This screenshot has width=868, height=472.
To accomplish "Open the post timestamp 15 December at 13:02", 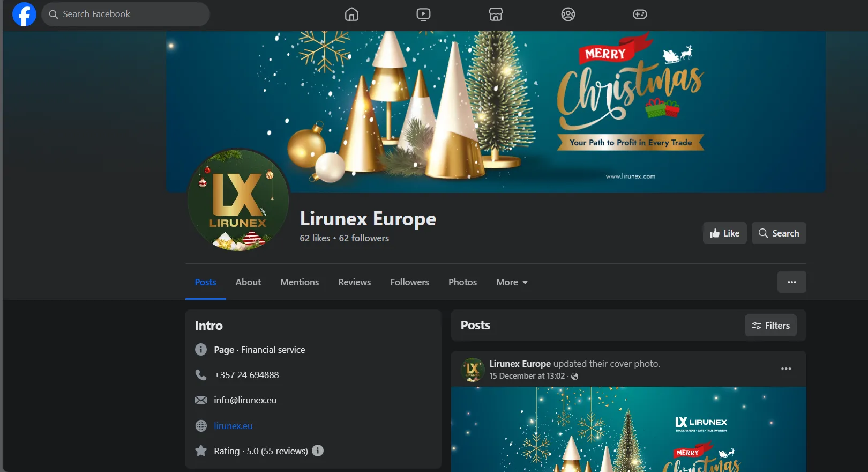I will (x=527, y=376).
